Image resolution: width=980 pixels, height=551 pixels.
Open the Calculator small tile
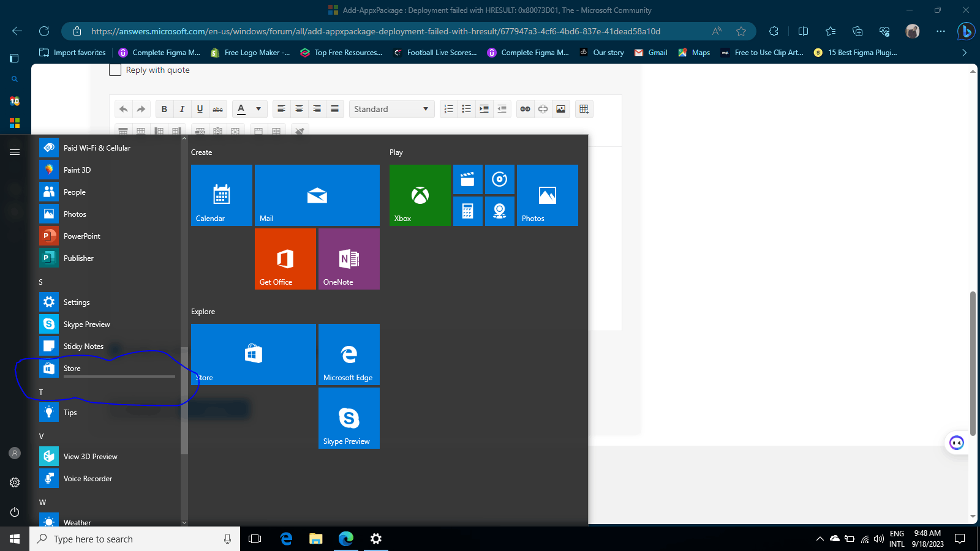tap(468, 211)
